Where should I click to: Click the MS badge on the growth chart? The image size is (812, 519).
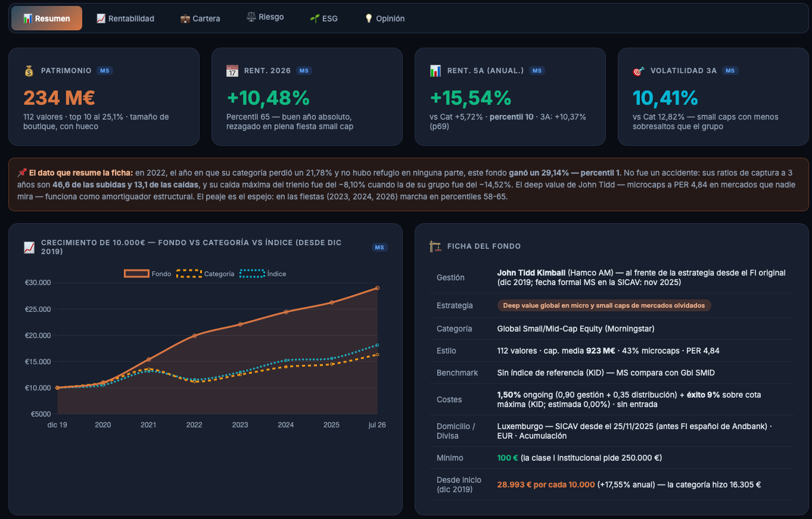(379, 247)
